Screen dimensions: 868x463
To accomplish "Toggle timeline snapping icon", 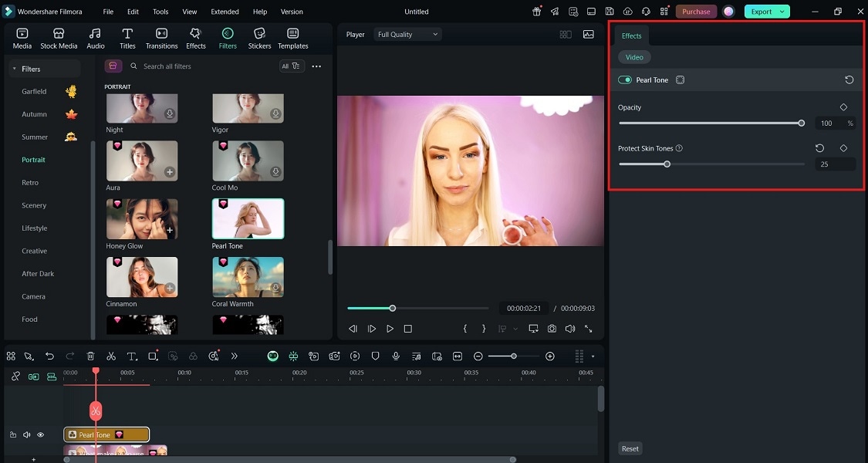I will coord(293,356).
